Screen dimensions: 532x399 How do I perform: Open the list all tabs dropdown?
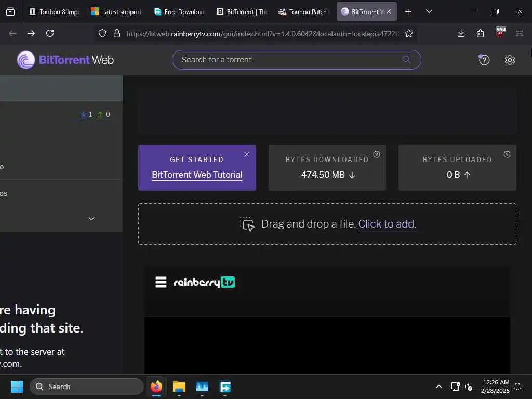click(429, 11)
